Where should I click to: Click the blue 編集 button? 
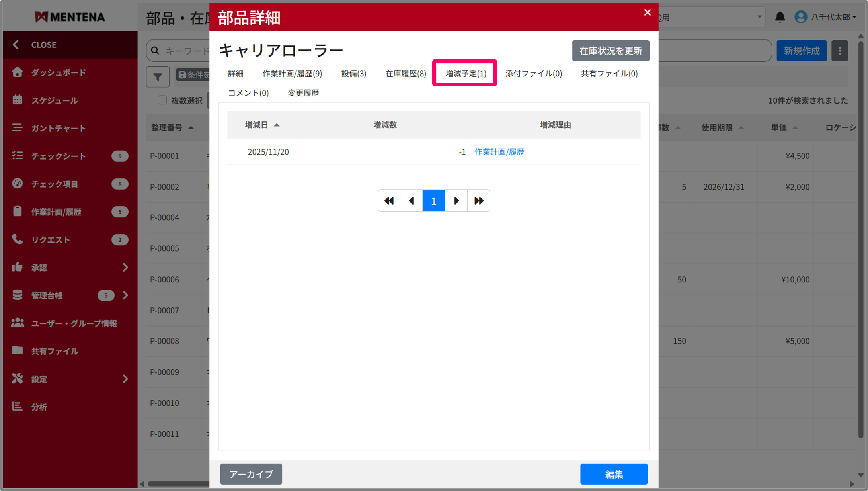(x=613, y=474)
